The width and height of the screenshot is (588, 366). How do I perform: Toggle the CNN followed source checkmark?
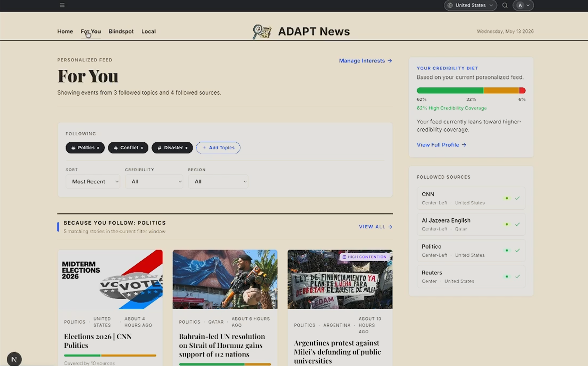coord(518,198)
